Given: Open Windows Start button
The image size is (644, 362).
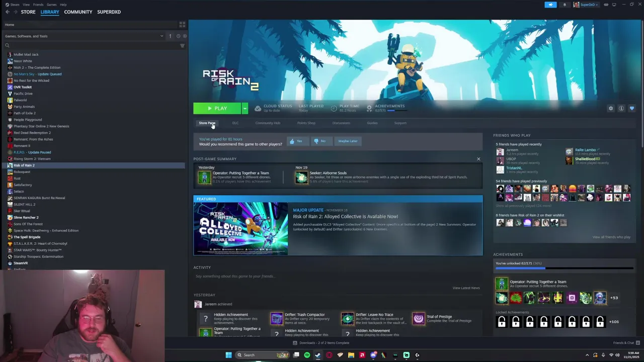Looking at the screenshot, I should 228,355.
